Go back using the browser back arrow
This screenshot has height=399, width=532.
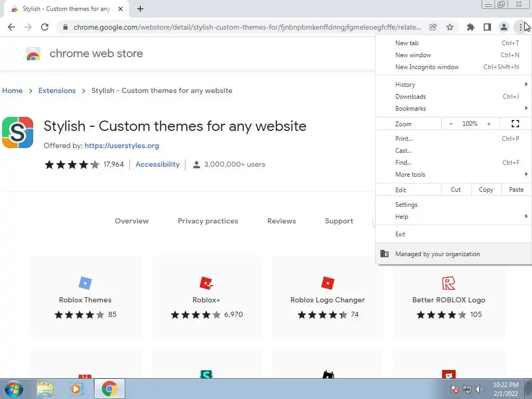11,27
